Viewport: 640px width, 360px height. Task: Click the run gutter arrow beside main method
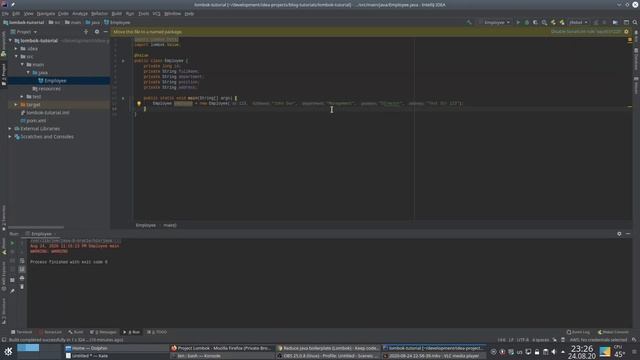pyautogui.click(x=123, y=98)
